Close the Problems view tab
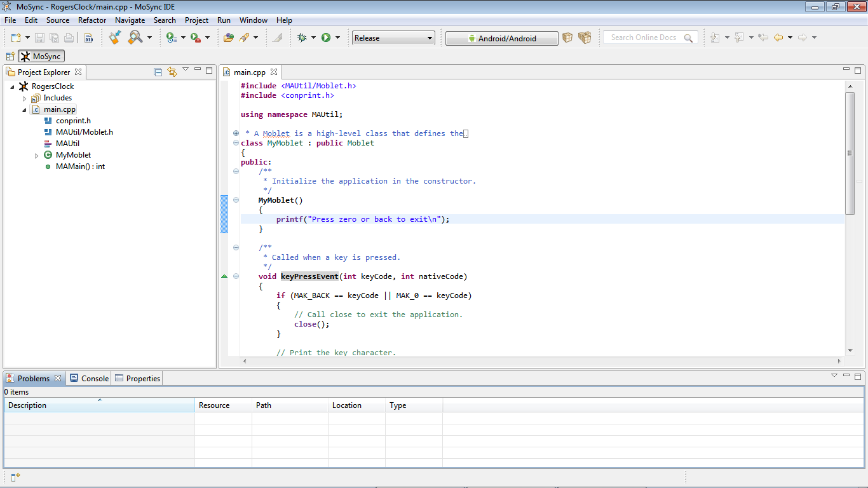The image size is (868, 488). 58,378
